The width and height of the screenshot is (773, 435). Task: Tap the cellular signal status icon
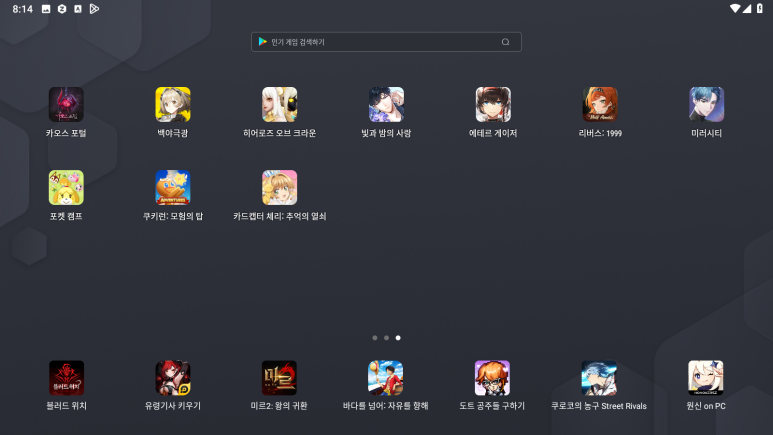747,8
